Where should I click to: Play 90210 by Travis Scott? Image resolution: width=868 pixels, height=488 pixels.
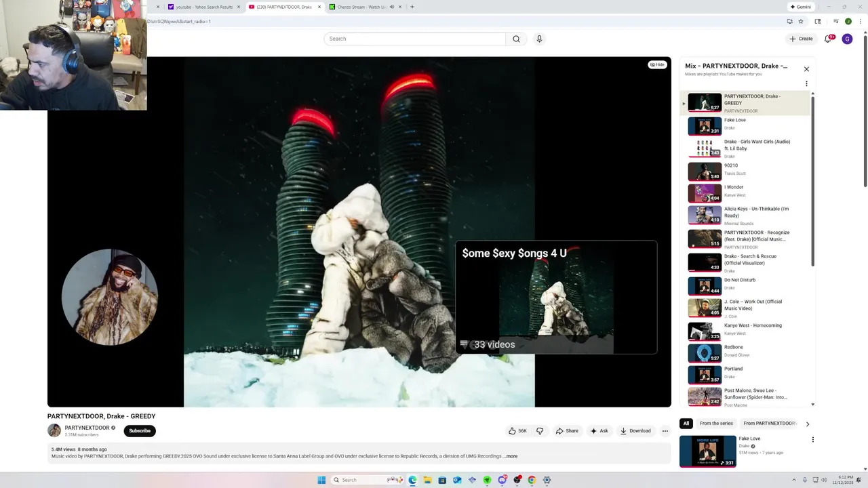point(745,171)
